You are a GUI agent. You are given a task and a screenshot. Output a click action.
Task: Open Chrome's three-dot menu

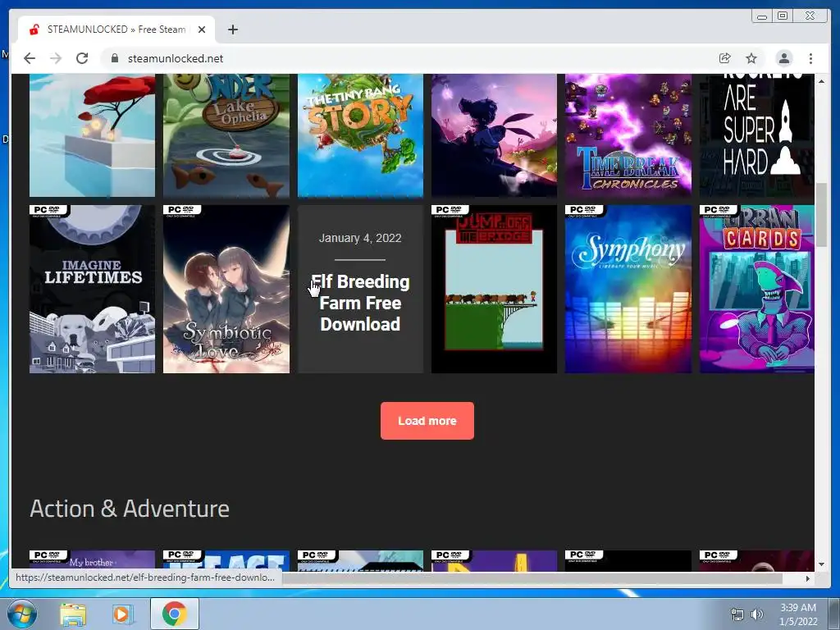click(810, 58)
